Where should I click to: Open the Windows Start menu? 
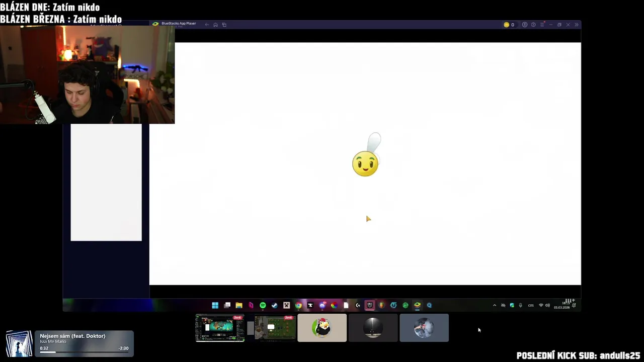click(215, 305)
